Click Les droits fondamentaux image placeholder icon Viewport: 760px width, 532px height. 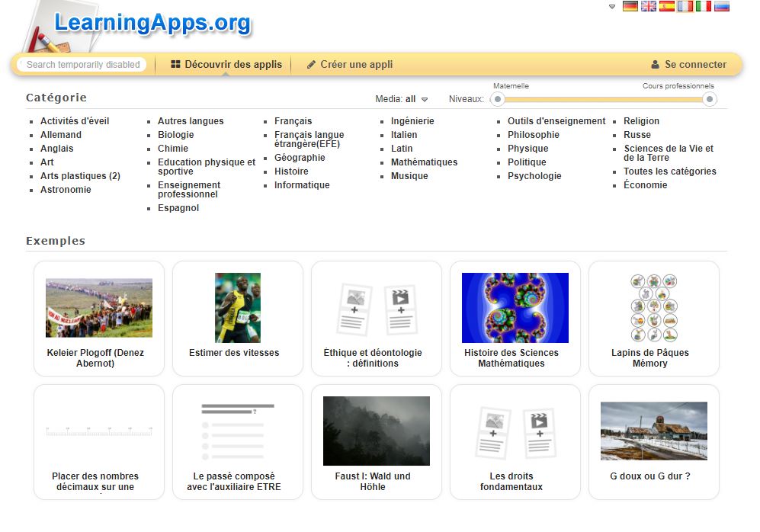point(492,433)
